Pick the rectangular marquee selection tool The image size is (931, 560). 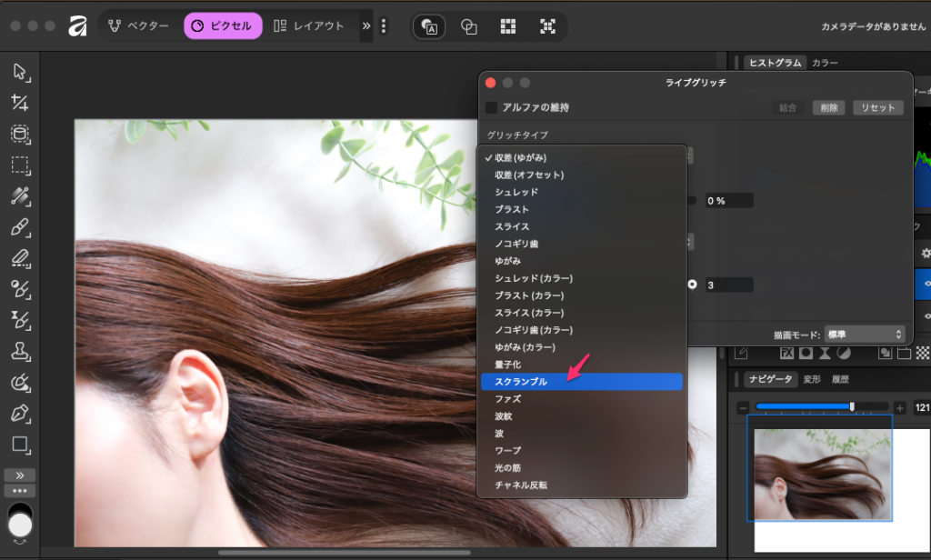coord(20,165)
